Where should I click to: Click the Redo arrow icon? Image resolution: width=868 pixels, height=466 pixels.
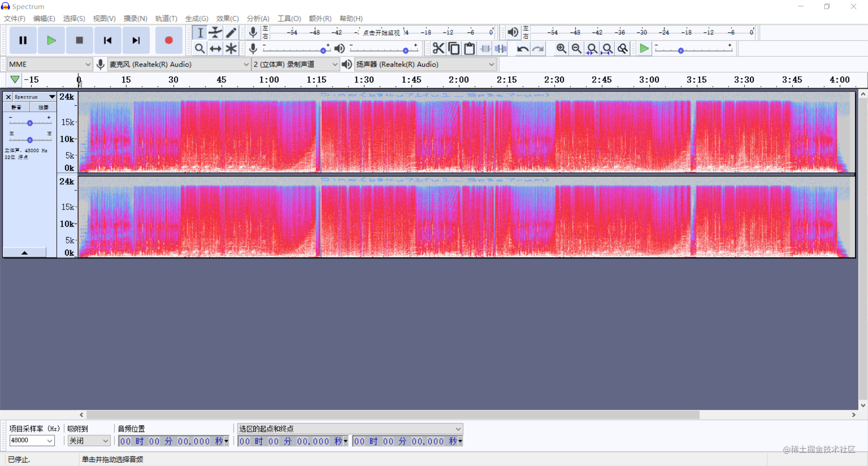538,48
